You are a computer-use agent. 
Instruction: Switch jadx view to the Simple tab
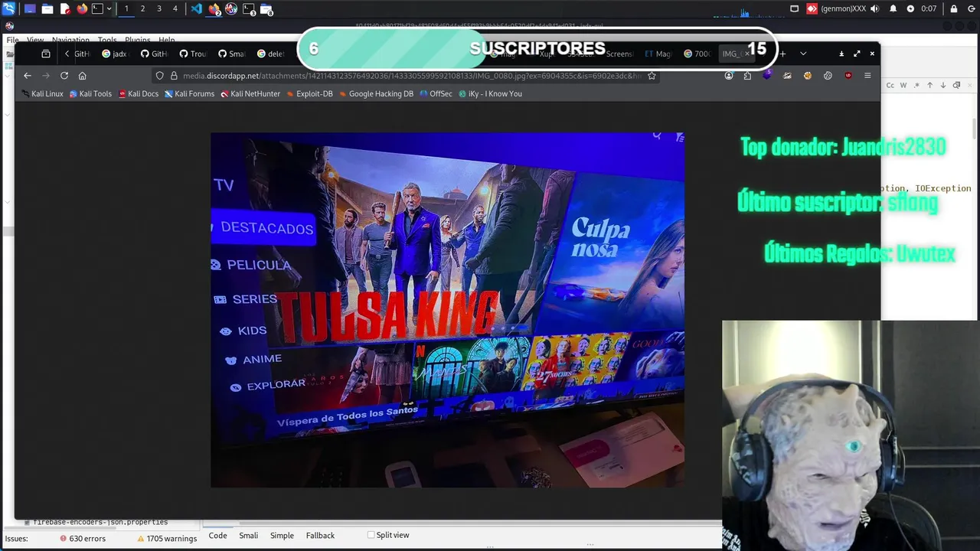pyautogui.click(x=282, y=535)
